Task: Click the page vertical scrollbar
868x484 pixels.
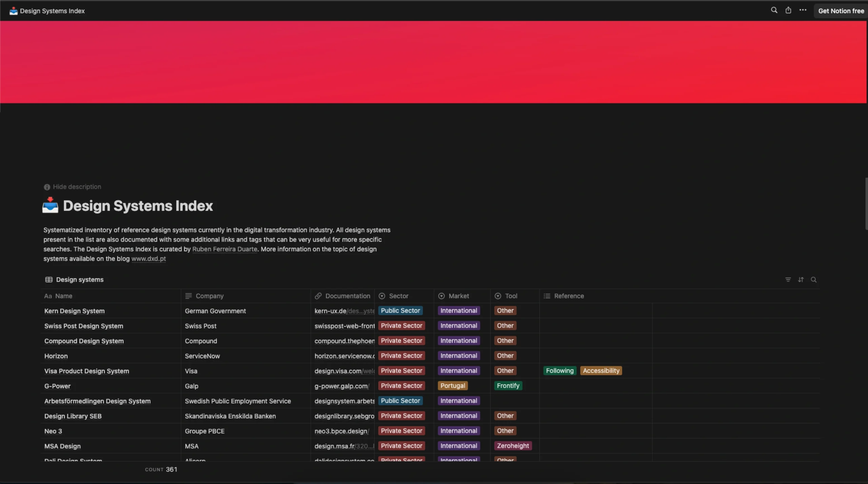Action: [866, 204]
